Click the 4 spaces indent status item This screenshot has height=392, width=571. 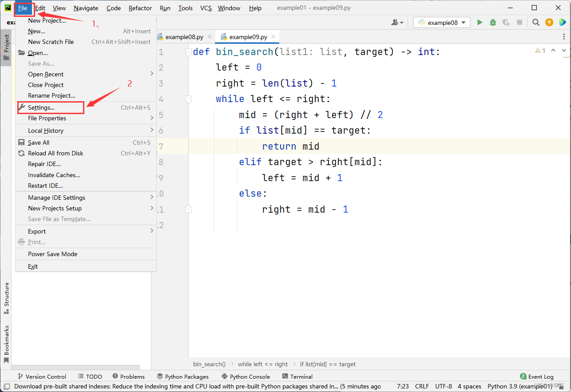[470, 387]
